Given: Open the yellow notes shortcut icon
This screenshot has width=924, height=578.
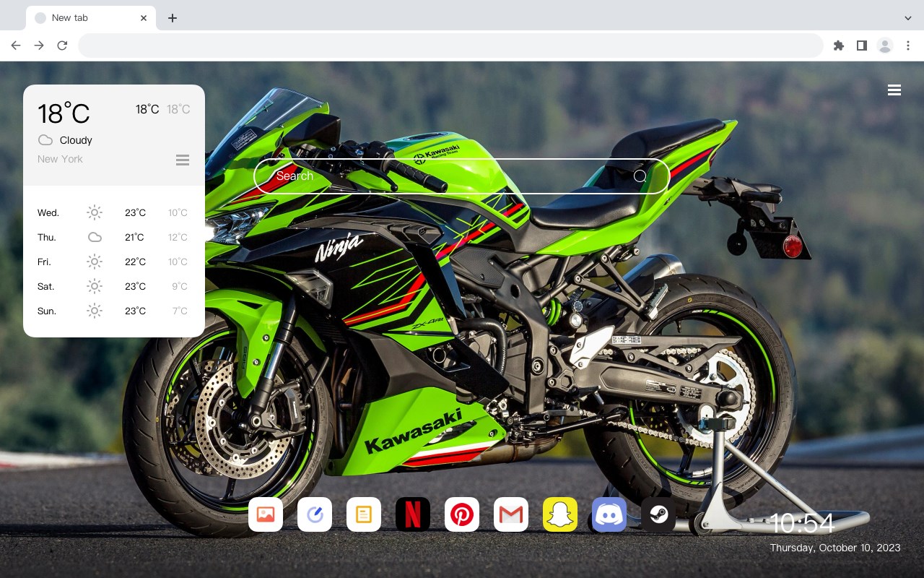Looking at the screenshot, I should click(364, 514).
